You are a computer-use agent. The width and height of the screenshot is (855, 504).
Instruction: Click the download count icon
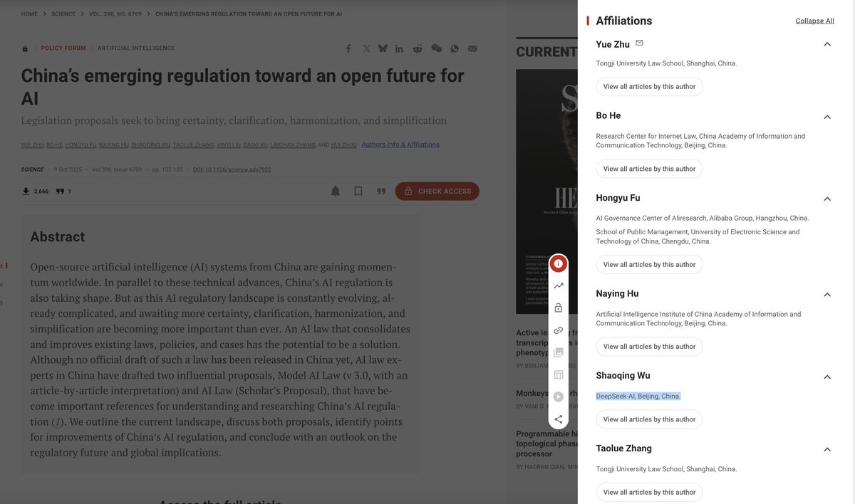[x=26, y=191]
